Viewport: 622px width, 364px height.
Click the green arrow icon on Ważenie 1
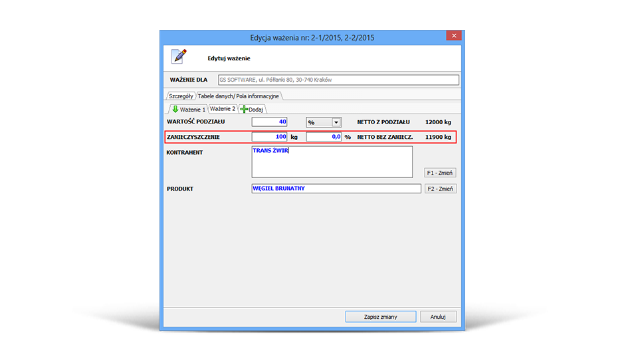[x=175, y=109]
